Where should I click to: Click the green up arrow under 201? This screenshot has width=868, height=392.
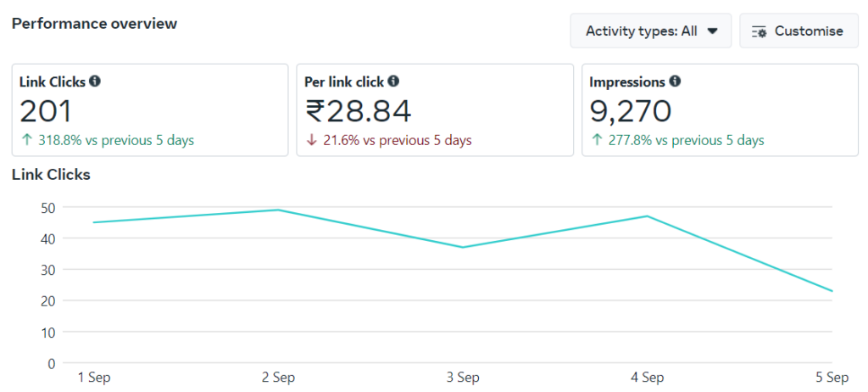coord(26,140)
